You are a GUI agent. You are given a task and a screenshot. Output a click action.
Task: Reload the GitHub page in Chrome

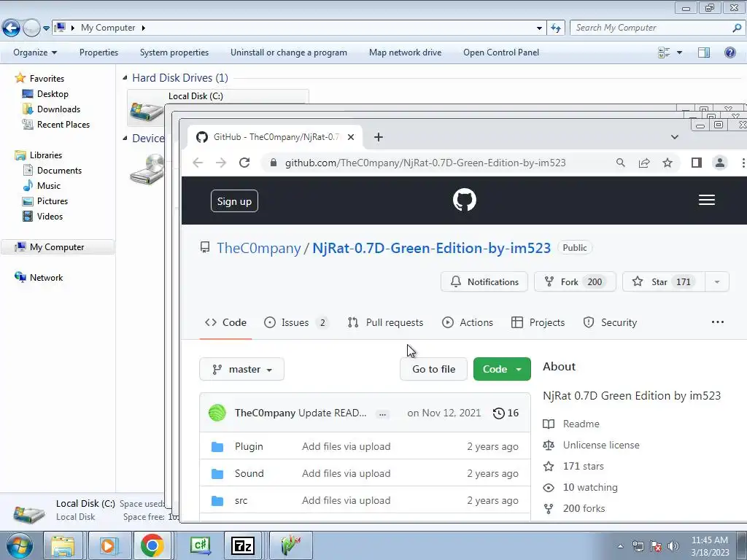(x=244, y=163)
